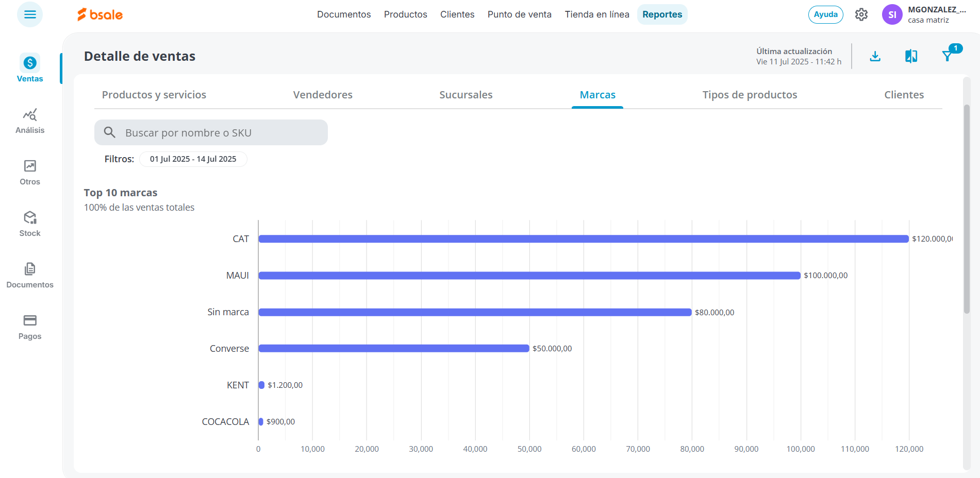This screenshot has height=478, width=980.
Task: Open the Documentos top menu
Action: click(344, 14)
